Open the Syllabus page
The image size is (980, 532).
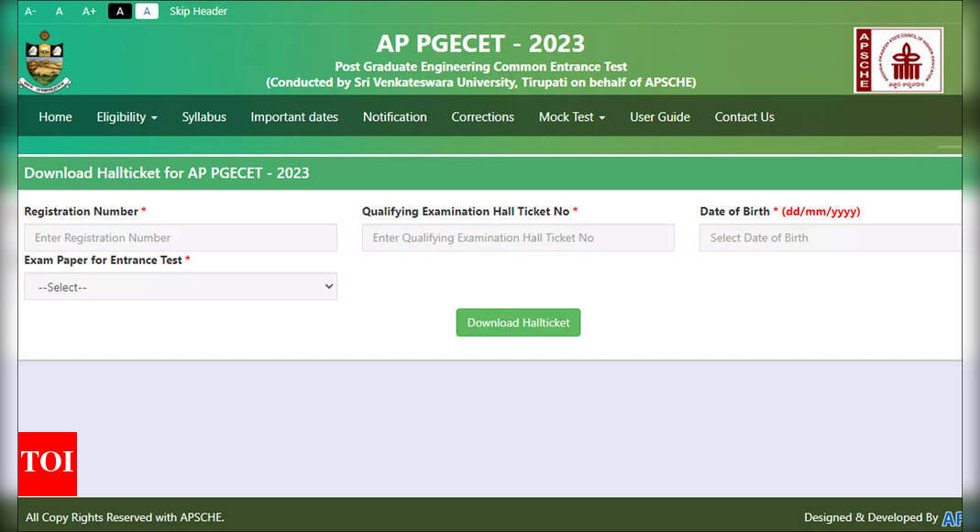pyautogui.click(x=204, y=116)
